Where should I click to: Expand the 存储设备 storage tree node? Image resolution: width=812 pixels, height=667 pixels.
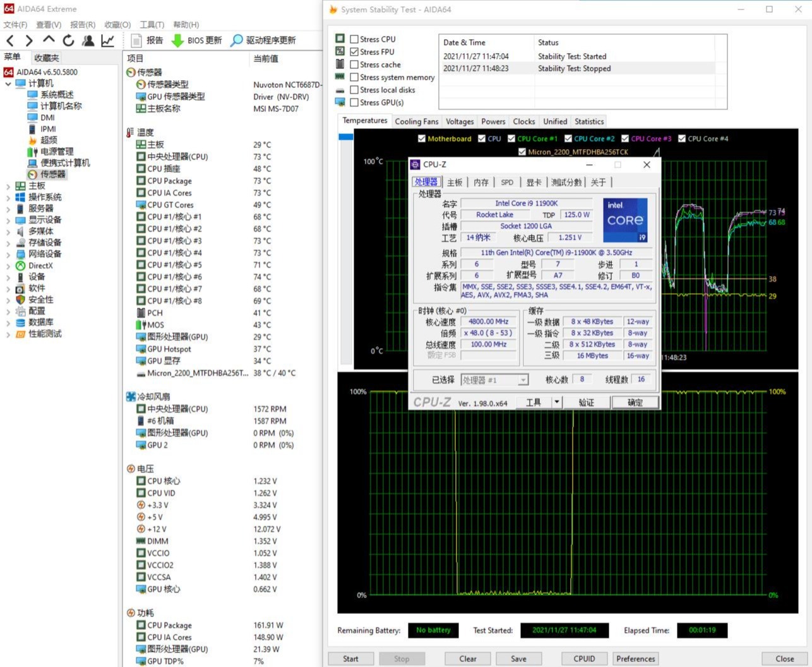click(8, 243)
